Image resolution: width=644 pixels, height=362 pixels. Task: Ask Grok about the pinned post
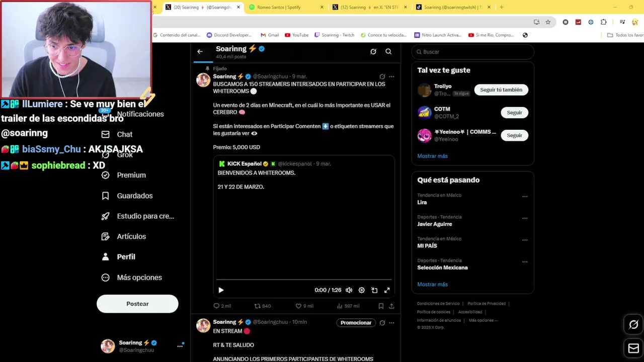pos(382,77)
